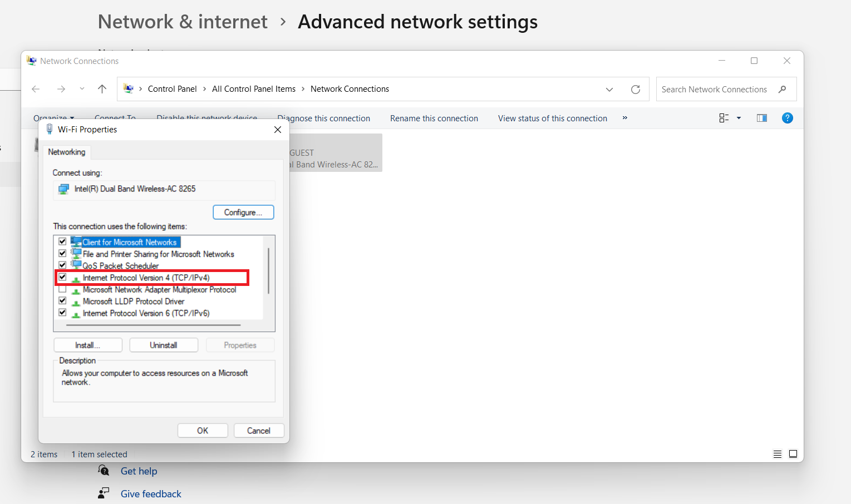The height and width of the screenshot is (504, 851).
Task: Select All Control Panel Items breadcrumb
Action: click(x=254, y=89)
